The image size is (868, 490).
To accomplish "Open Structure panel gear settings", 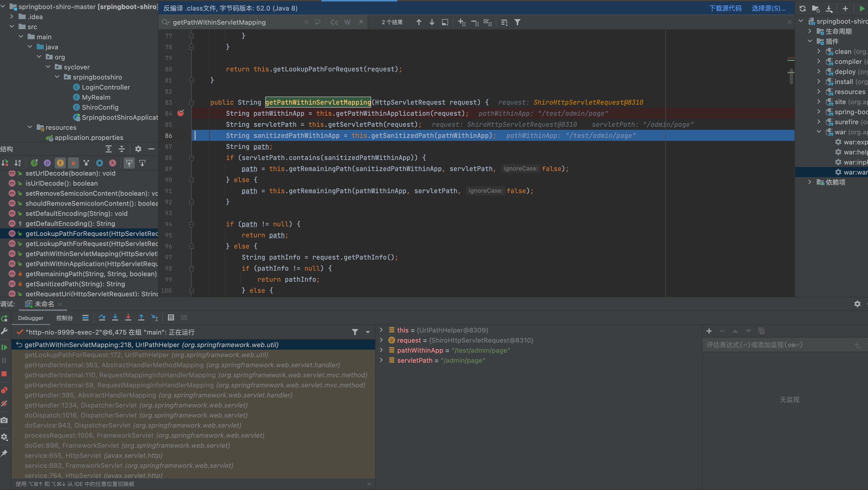I will tap(138, 149).
